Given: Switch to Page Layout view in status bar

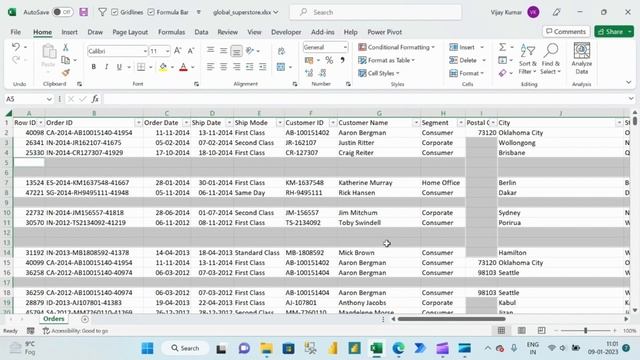Looking at the screenshot, I should (x=521, y=330).
